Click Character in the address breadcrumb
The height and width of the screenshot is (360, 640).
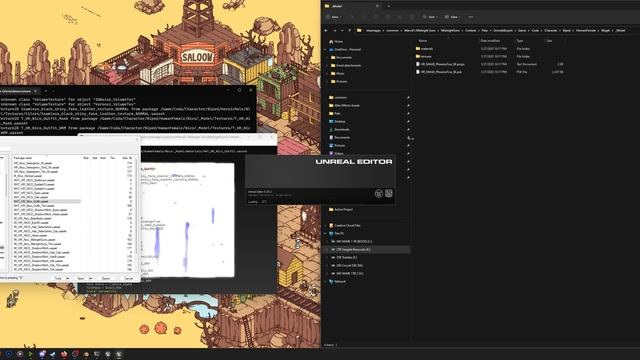pyautogui.click(x=550, y=31)
